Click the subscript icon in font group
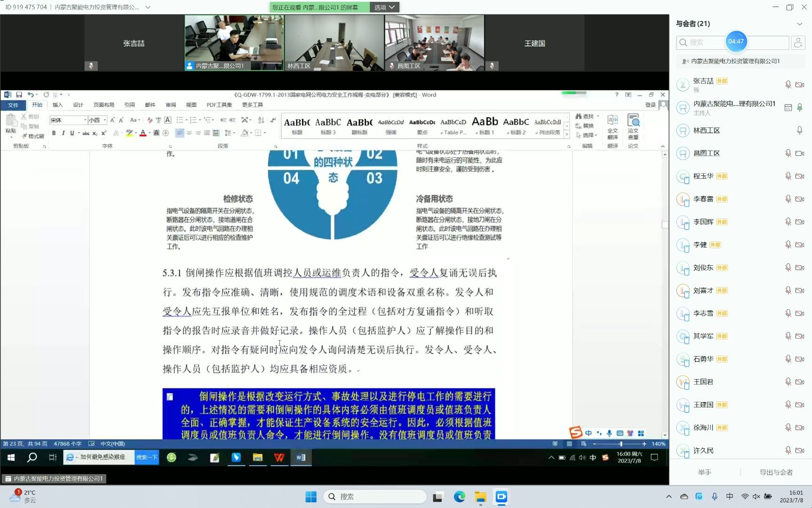Screen dimensions: 812x508 pyautogui.click(x=95, y=133)
